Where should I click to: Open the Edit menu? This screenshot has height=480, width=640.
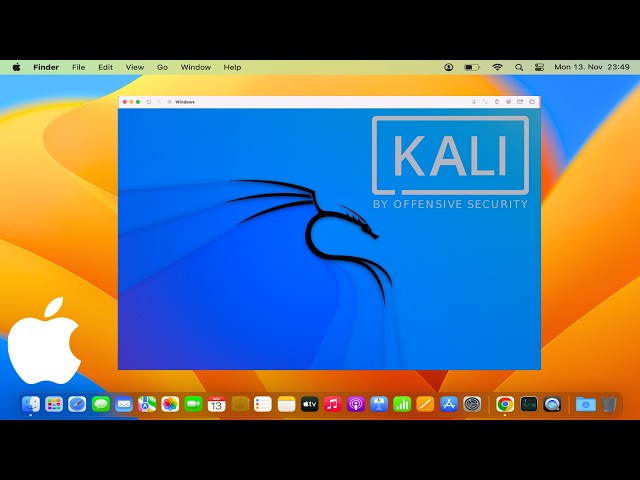pos(105,67)
